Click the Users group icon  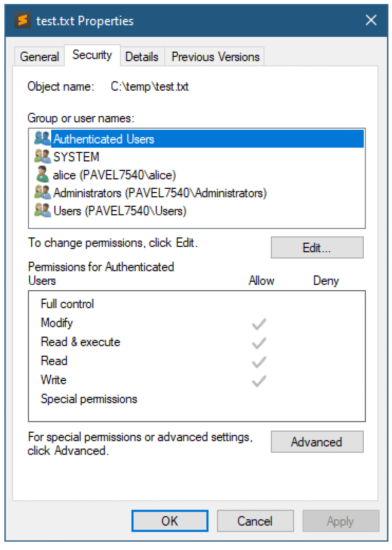click(x=42, y=210)
